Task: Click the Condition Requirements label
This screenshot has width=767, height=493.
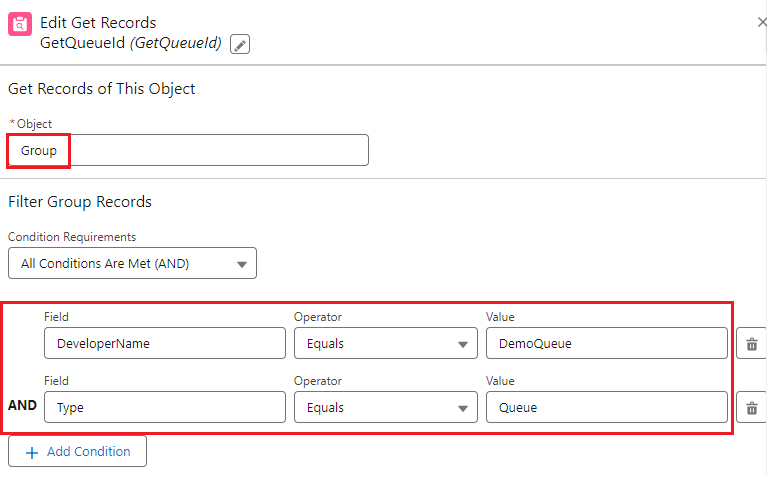Action: pos(72,237)
